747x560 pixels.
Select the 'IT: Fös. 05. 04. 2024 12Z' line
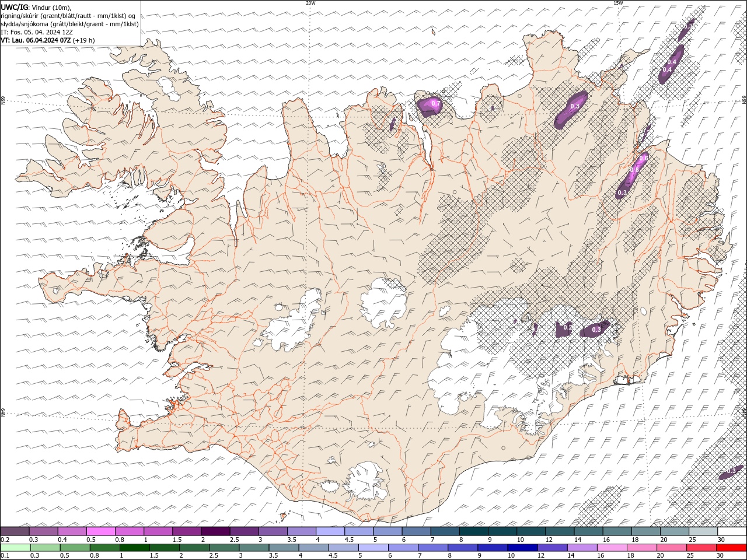[37, 32]
